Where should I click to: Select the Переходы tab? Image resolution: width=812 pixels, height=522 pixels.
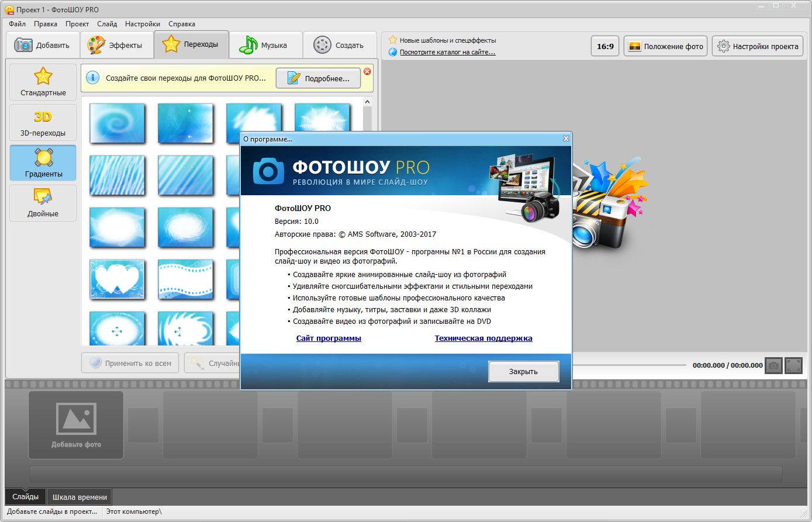[191, 44]
